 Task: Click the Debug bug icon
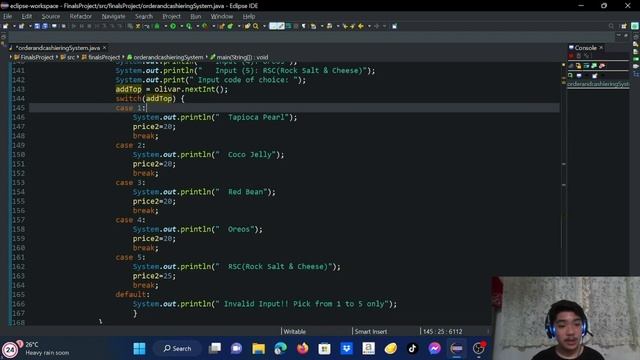[157, 26]
